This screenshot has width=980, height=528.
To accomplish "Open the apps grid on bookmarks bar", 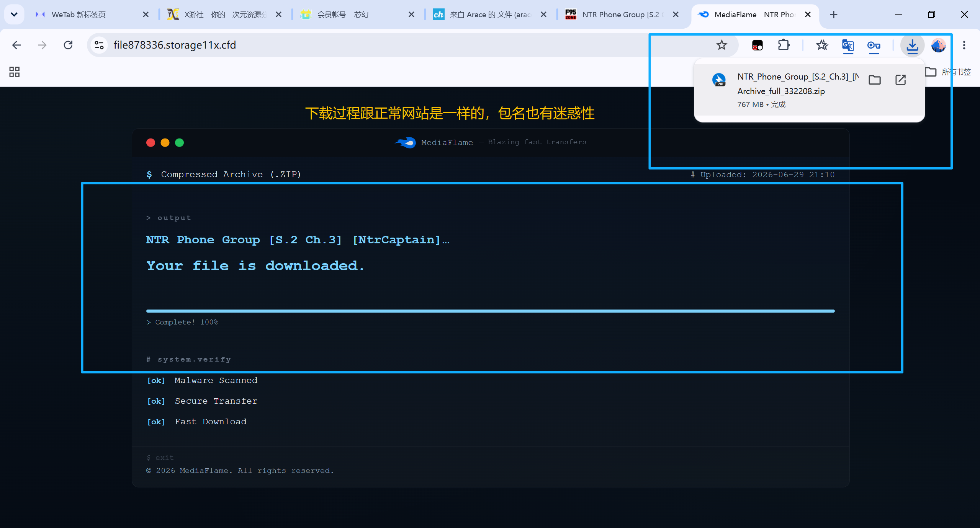I will tap(15, 72).
